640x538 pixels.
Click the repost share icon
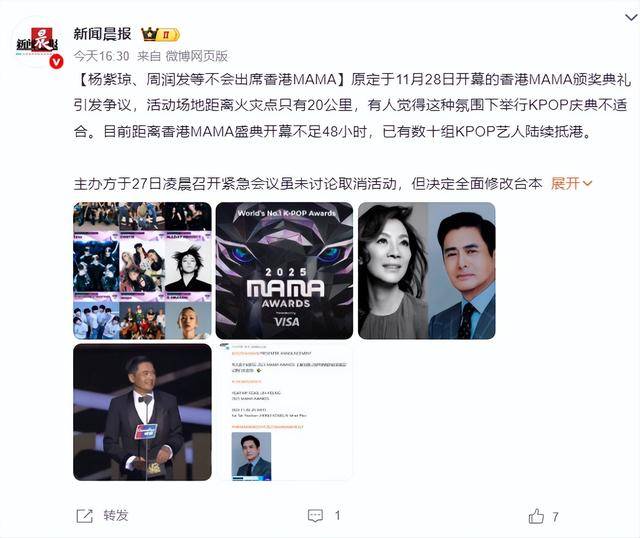click(84, 516)
